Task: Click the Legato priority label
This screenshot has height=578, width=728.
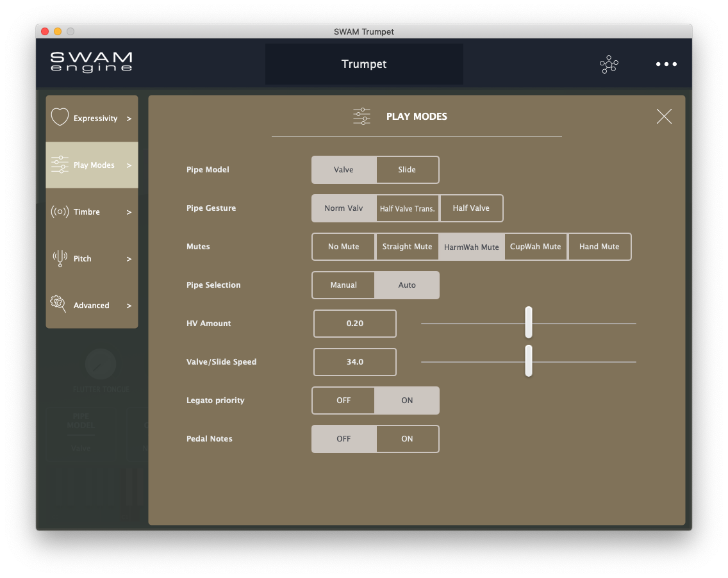Action: (x=215, y=400)
